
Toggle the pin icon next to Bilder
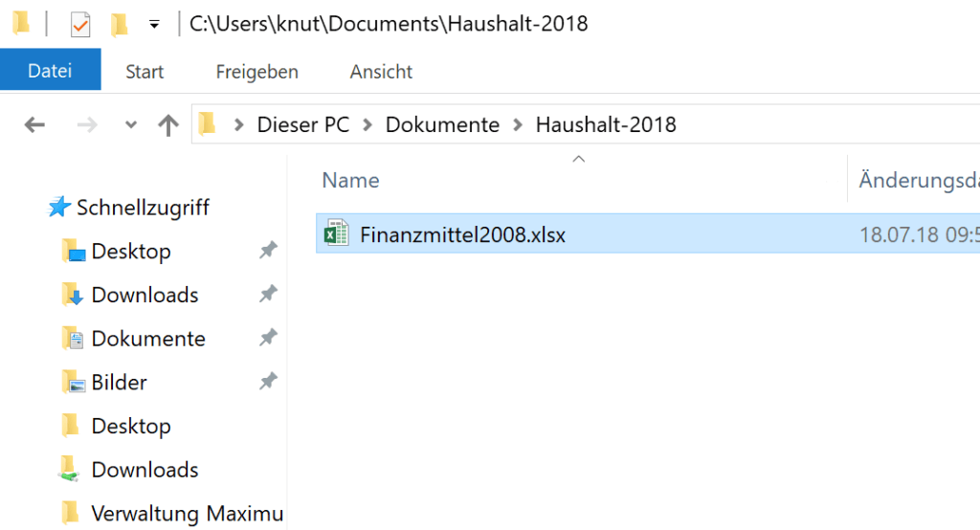click(268, 382)
